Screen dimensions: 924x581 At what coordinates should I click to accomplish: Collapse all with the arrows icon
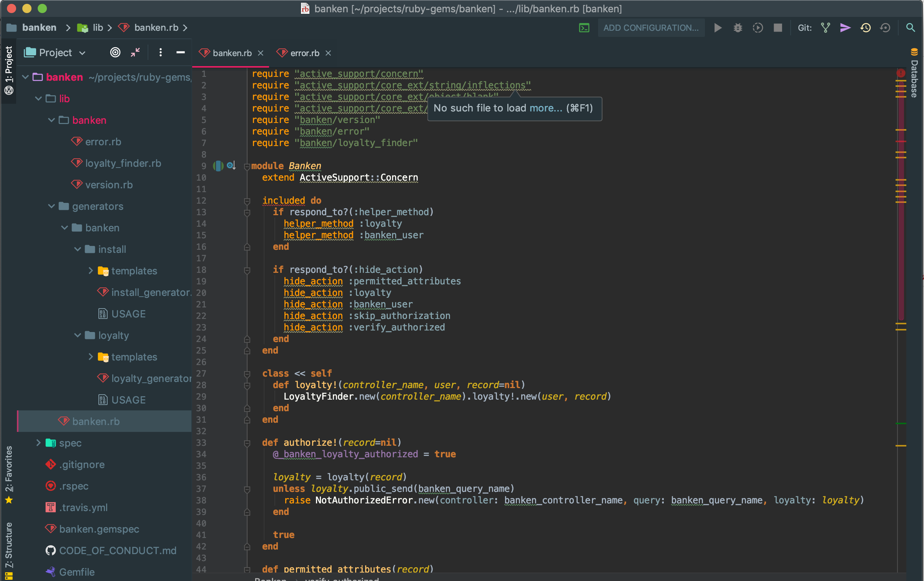tap(135, 52)
